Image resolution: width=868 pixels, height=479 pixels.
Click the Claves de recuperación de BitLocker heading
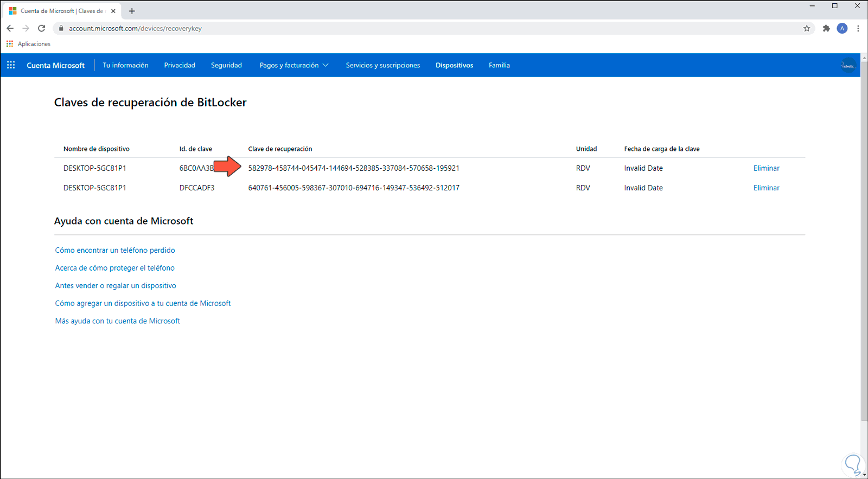pos(150,103)
